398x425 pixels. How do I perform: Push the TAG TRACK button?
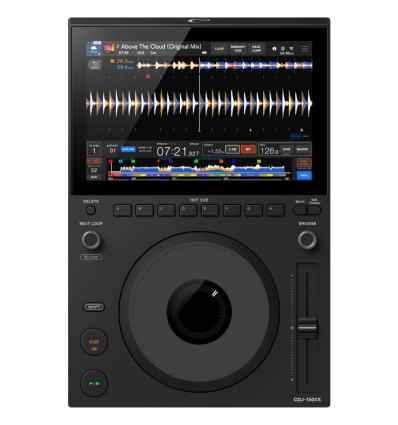tap(314, 210)
